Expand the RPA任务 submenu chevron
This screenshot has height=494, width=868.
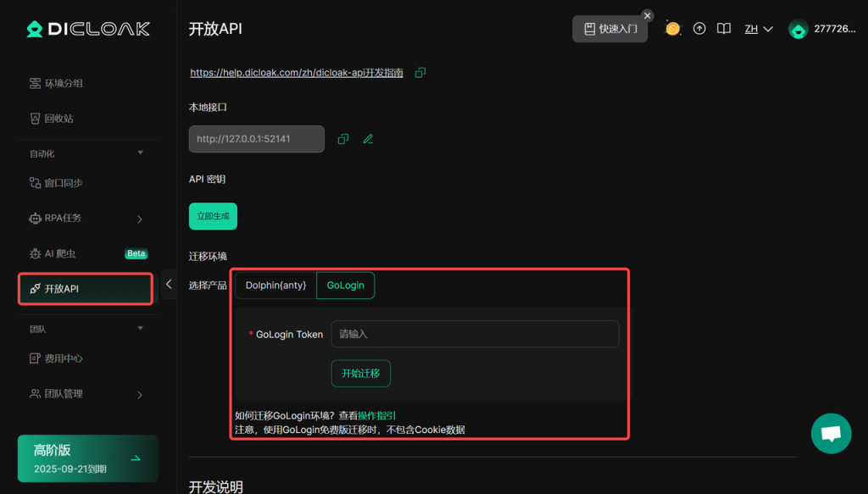coord(140,219)
